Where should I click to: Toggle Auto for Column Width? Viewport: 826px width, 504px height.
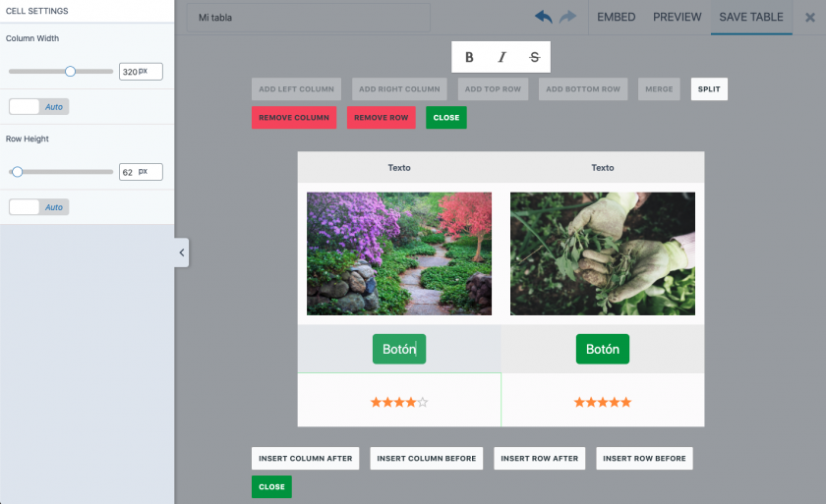click(38, 106)
